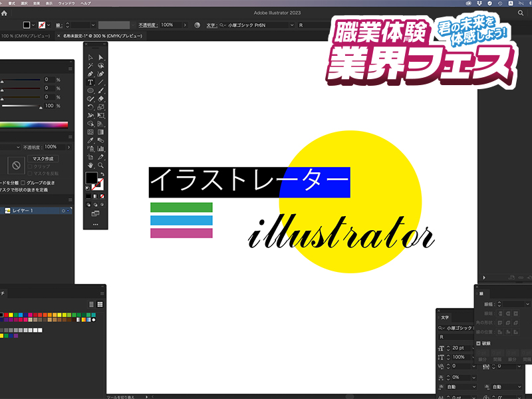This screenshot has height=399, width=532.
Task: Switch swatches panel to thumbnail grid view
Action: point(100,305)
